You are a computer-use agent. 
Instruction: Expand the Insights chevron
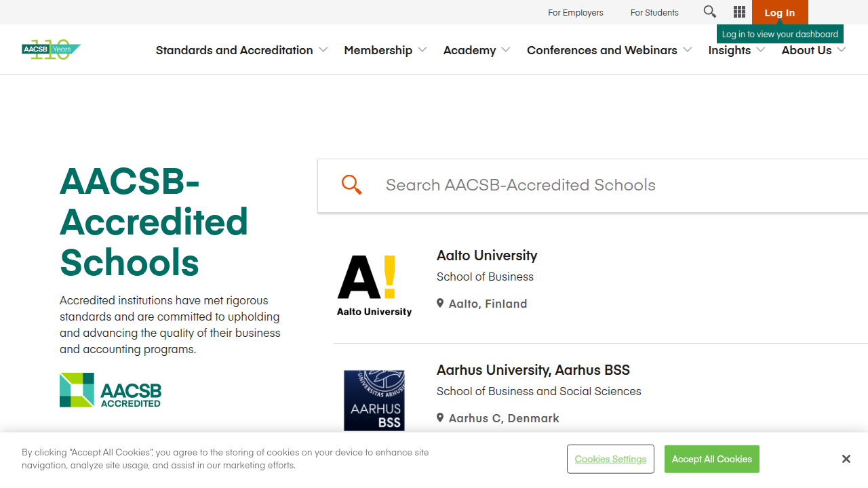(x=760, y=49)
